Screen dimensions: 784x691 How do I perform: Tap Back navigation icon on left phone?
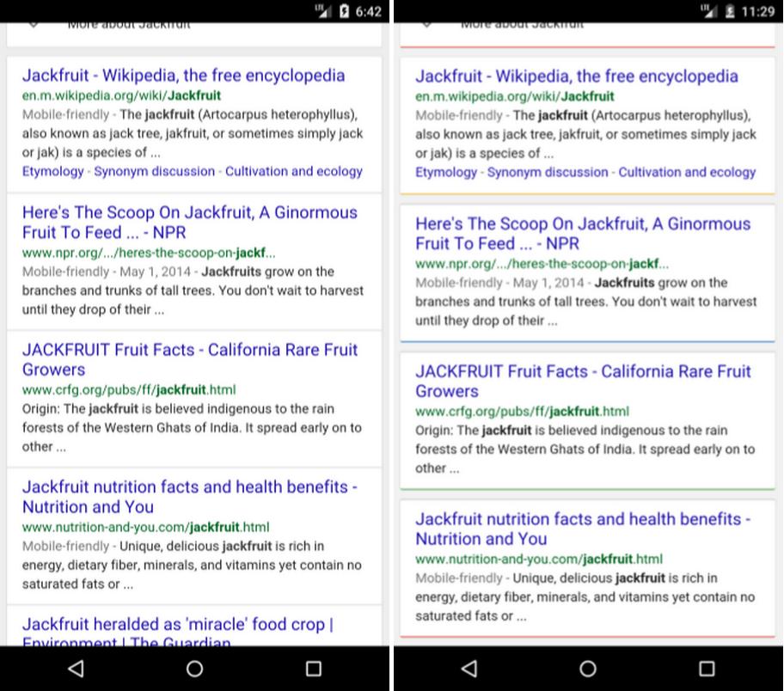click(x=76, y=669)
